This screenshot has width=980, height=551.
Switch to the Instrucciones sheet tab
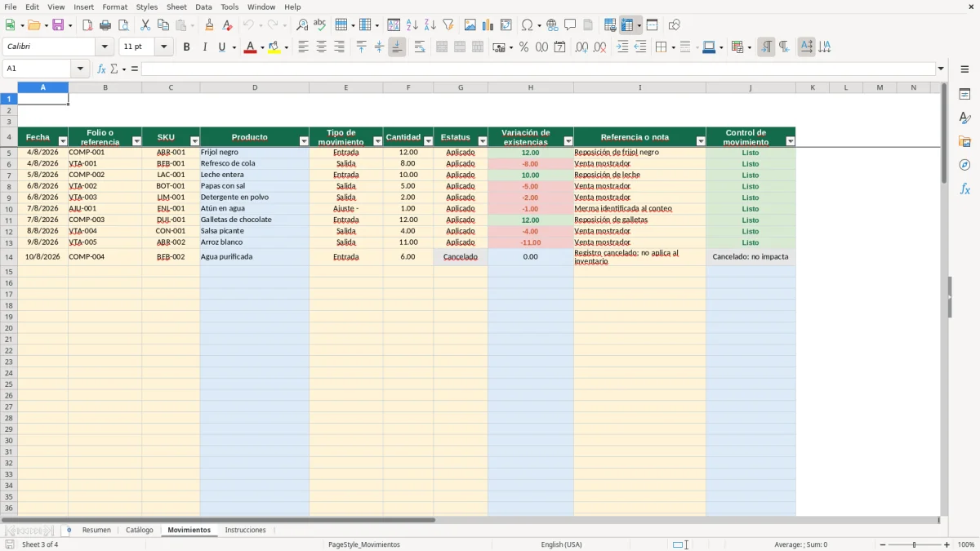245,530
